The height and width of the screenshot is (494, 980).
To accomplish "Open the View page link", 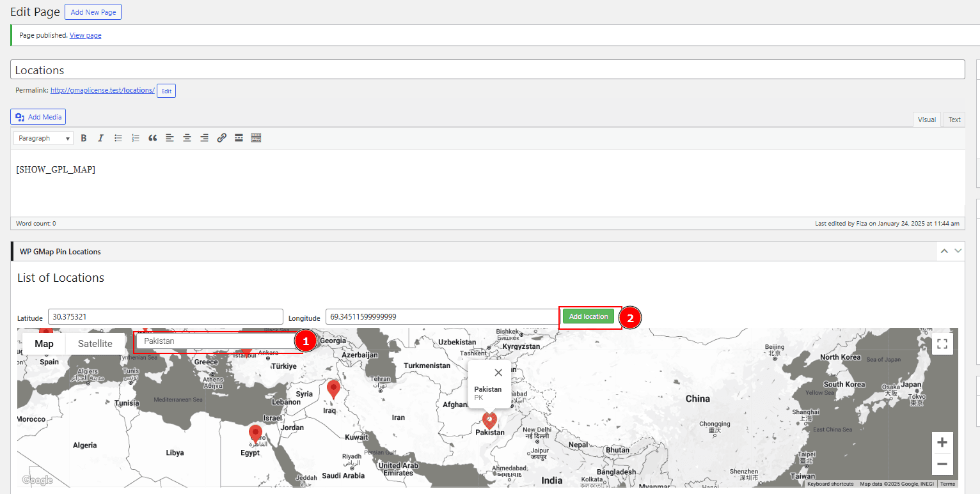I will click(85, 35).
